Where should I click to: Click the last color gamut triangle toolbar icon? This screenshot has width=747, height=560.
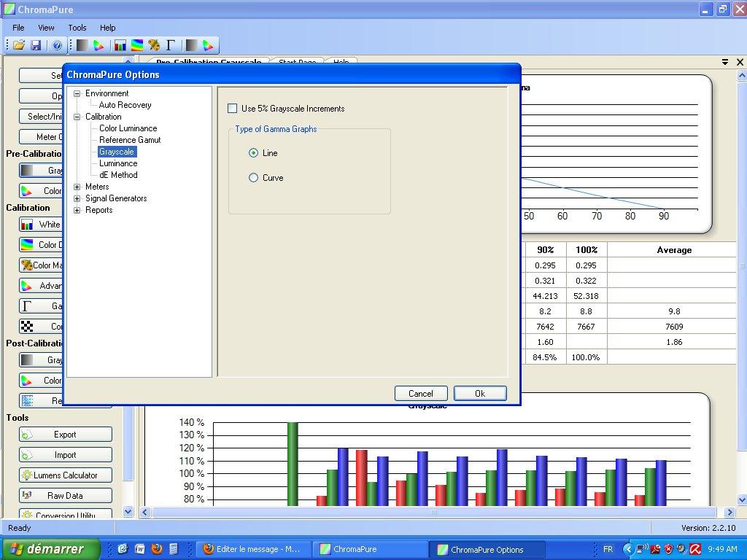pos(208,45)
